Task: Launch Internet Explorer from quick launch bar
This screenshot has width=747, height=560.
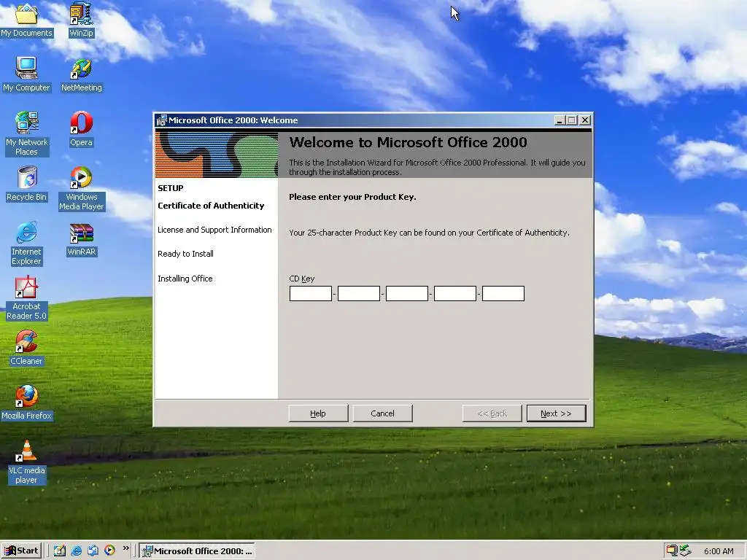Action: 76,551
